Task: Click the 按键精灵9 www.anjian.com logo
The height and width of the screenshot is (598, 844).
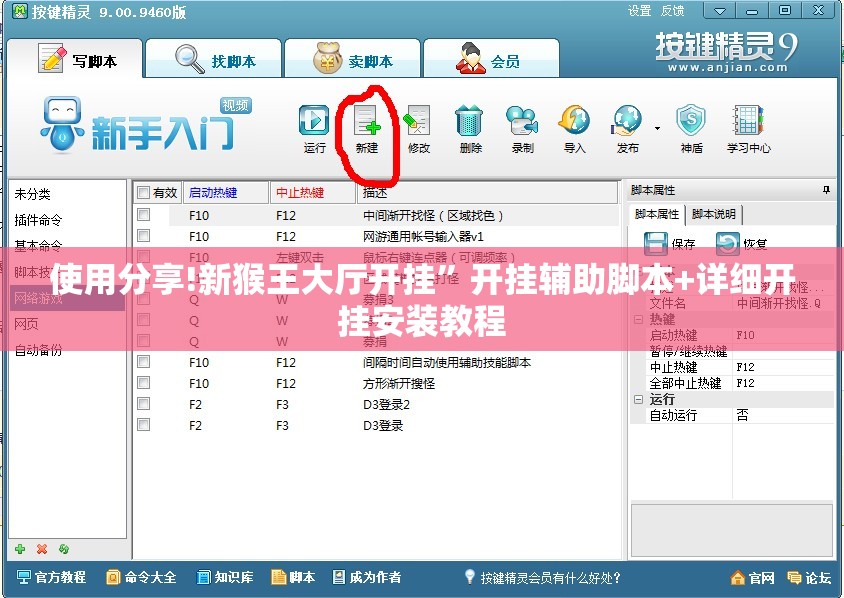Action: tap(727, 53)
